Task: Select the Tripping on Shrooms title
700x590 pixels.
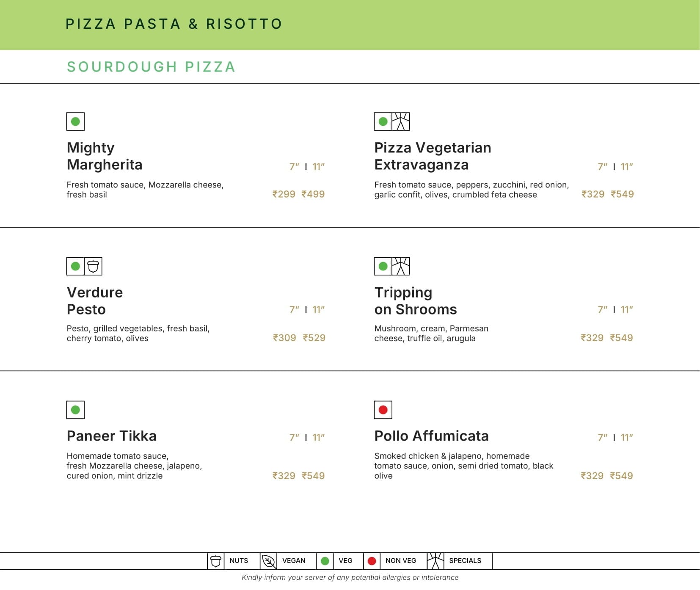Action: click(x=415, y=301)
